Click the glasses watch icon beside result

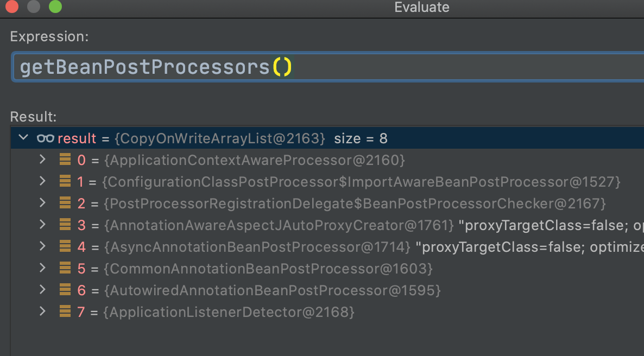45,138
